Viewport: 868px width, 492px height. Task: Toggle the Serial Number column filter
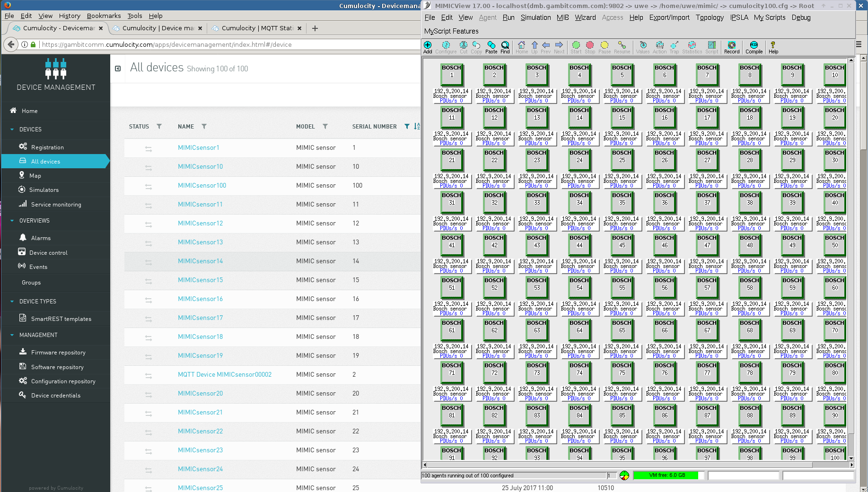[407, 127]
